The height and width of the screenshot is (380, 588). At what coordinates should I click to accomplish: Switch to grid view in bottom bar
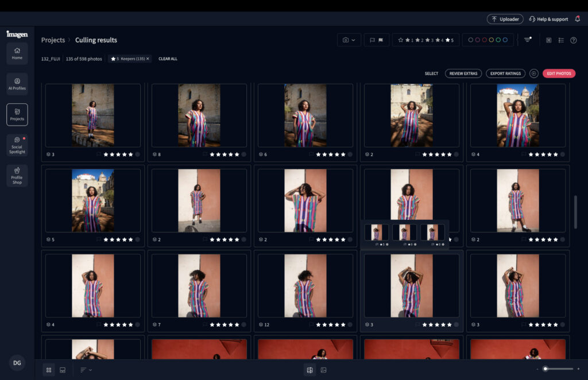tap(49, 370)
